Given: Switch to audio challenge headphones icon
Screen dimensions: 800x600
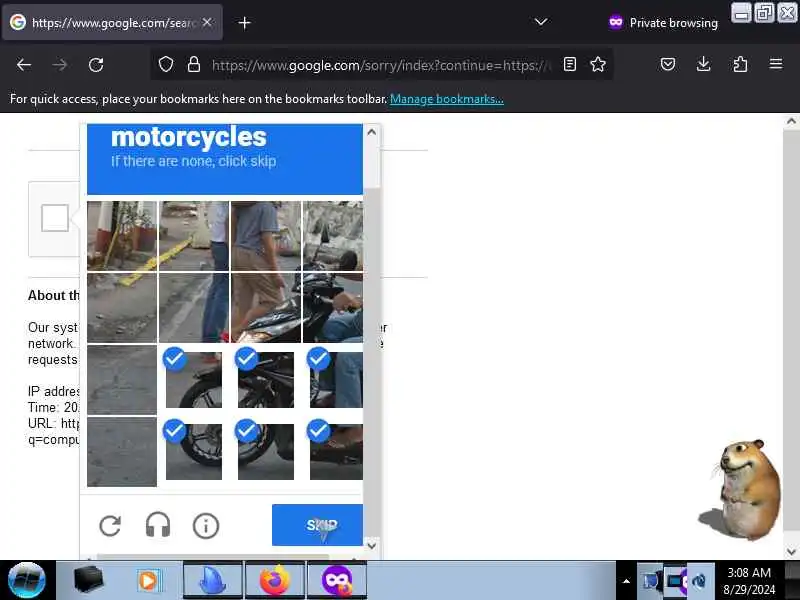Looking at the screenshot, I should point(158,525).
